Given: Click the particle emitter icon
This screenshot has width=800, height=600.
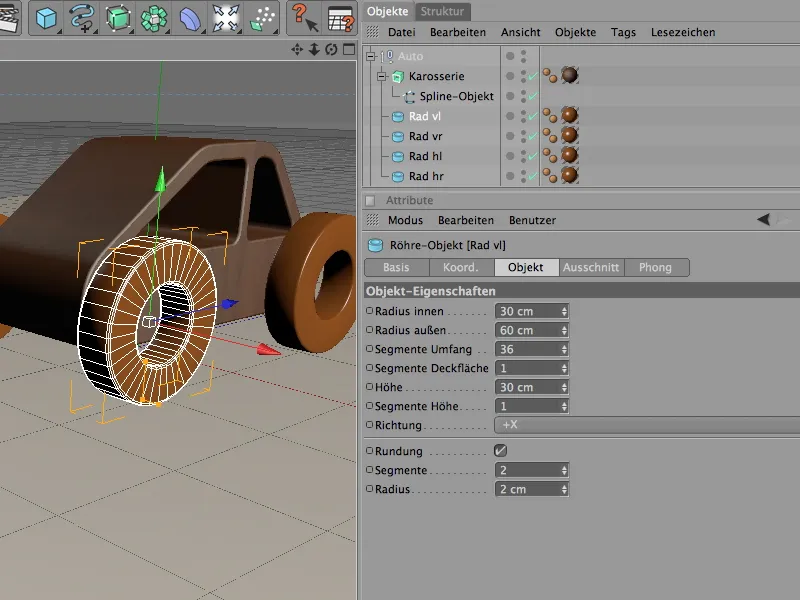Looking at the screenshot, I should pos(262,17).
